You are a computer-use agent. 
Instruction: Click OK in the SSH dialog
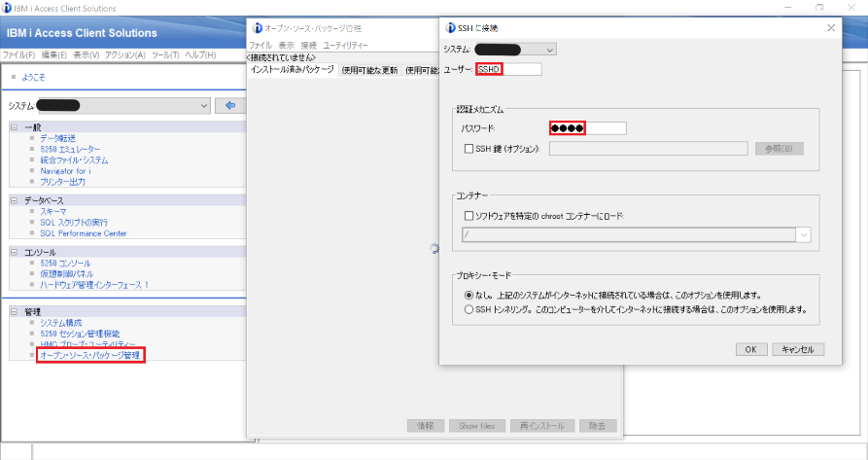point(751,349)
